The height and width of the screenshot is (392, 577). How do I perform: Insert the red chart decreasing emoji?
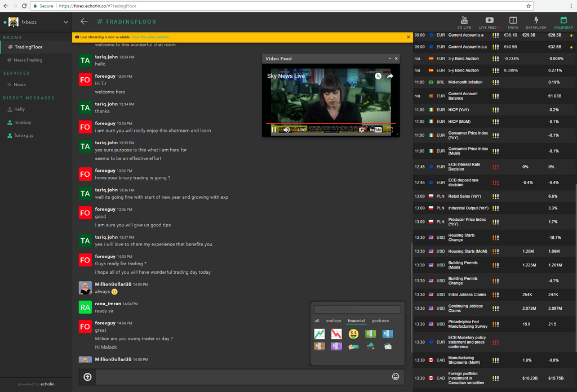(336, 334)
